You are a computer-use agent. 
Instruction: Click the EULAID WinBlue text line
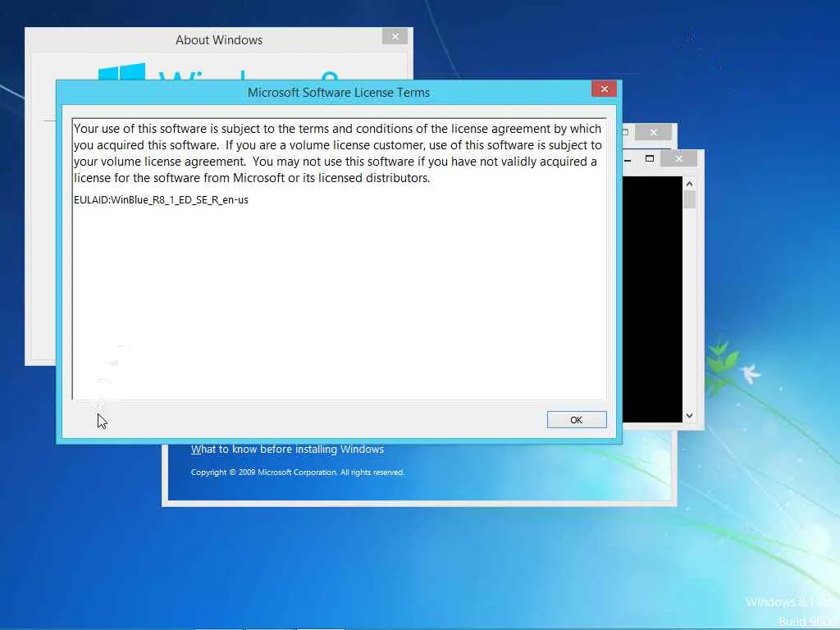162,200
